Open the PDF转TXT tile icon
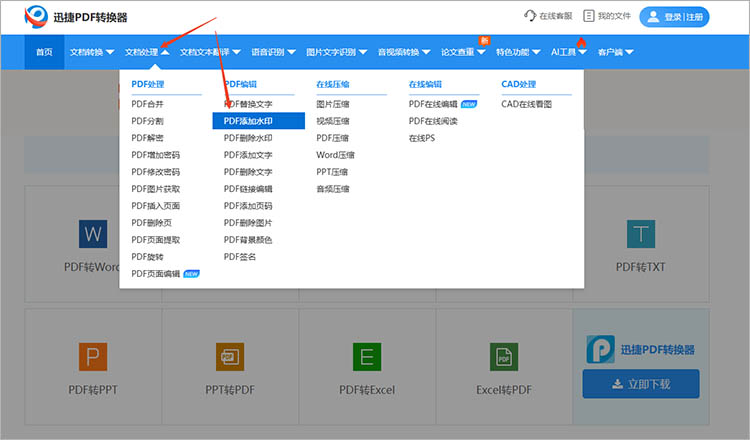This screenshot has width=750, height=440. [x=640, y=233]
